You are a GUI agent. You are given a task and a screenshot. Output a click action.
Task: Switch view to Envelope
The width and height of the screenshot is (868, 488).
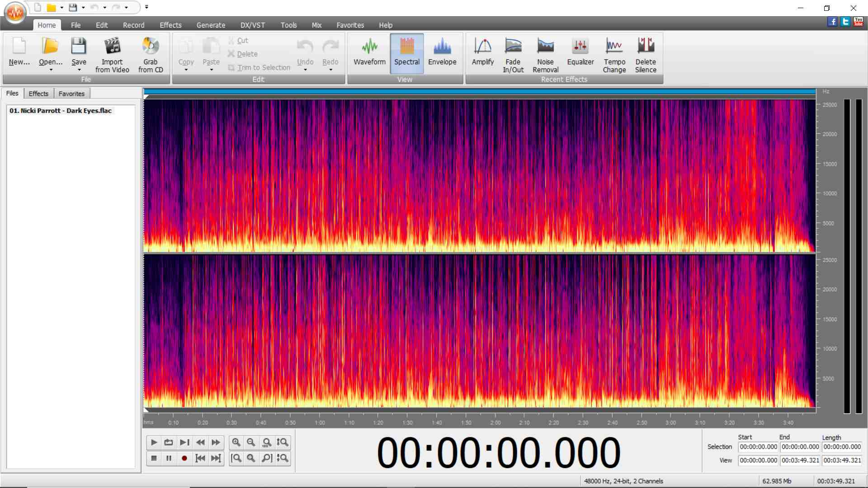pyautogui.click(x=442, y=53)
